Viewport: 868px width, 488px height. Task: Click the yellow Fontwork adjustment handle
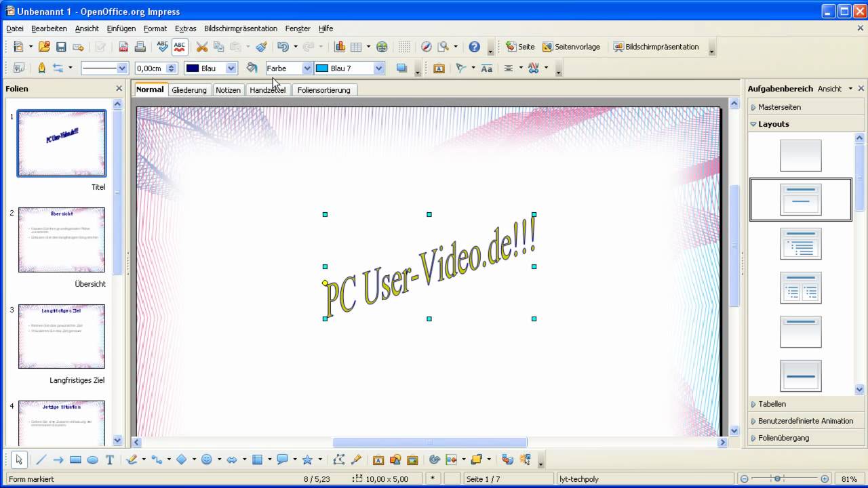pos(325,283)
